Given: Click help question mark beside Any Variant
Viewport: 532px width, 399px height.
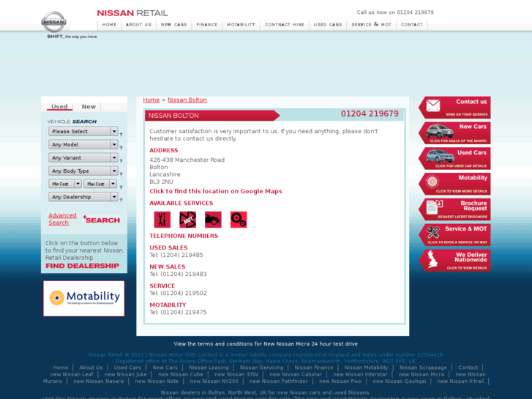Looking at the screenshot, I should (121, 161).
